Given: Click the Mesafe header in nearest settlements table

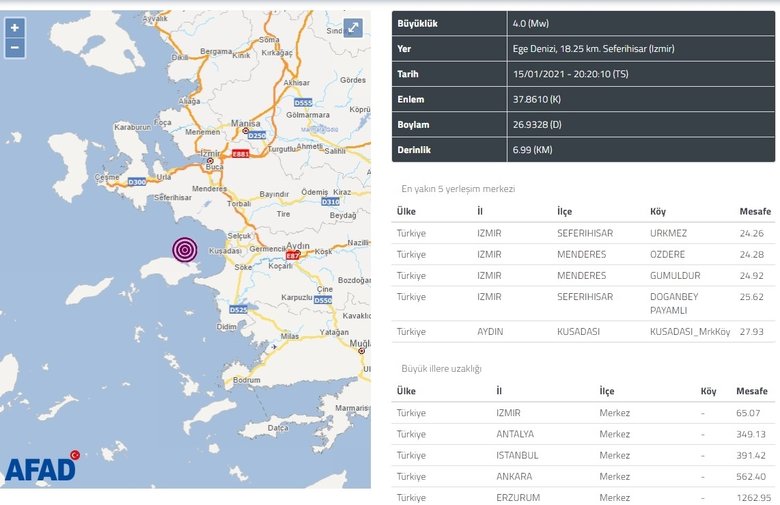Looking at the screenshot, I should pos(755,211).
